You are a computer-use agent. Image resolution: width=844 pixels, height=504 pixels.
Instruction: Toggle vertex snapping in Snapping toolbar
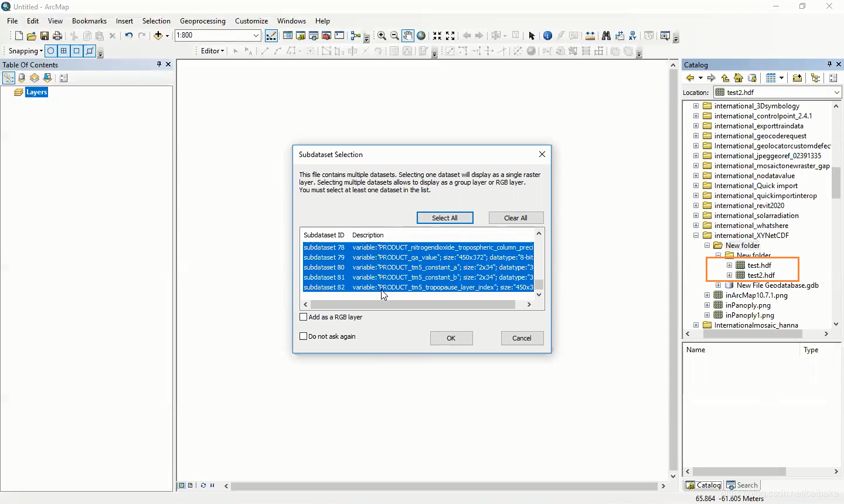pyautogui.click(x=63, y=51)
